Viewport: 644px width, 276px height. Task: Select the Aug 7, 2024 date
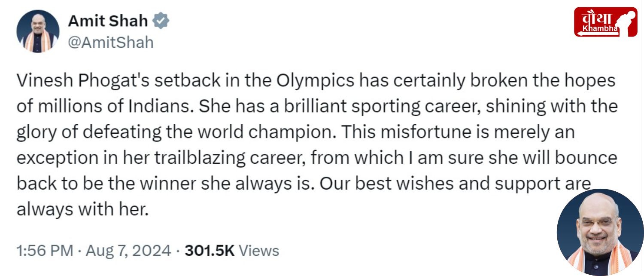click(x=128, y=251)
